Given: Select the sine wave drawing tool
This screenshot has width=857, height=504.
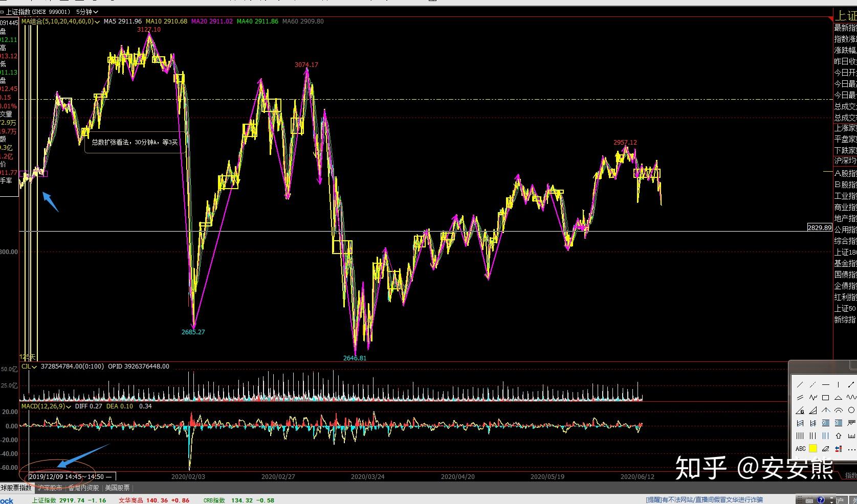Looking at the screenshot, I should pyautogui.click(x=851, y=397).
